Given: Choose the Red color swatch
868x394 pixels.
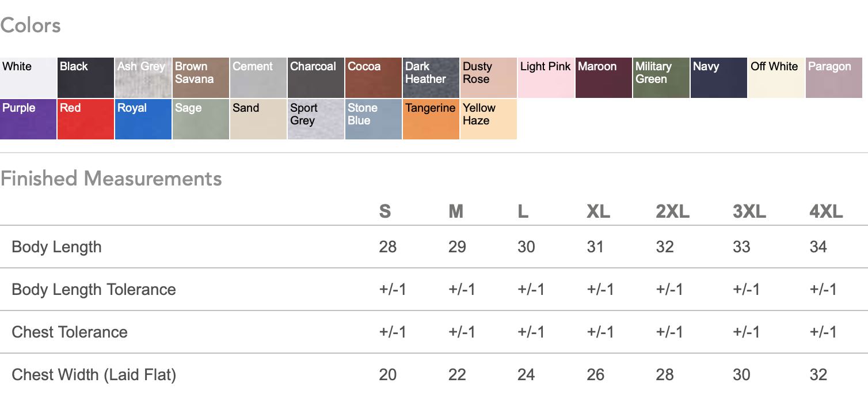Looking at the screenshot, I should pos(86,119).
